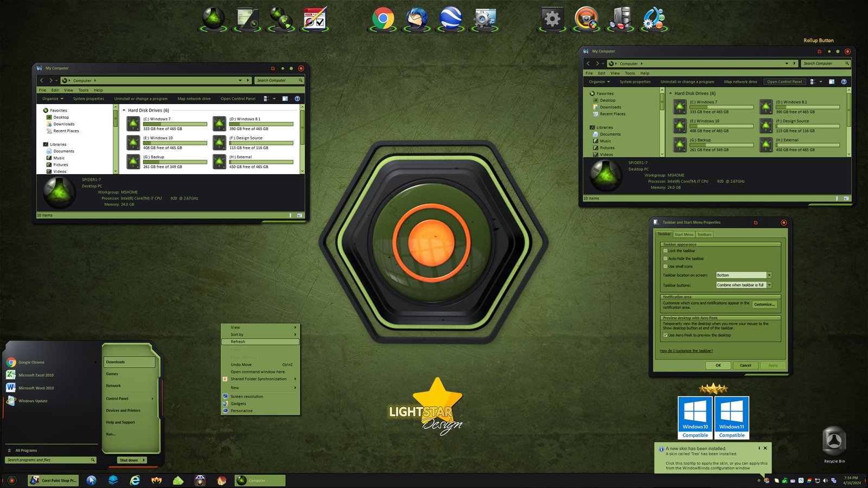Click preview pane icon in right My Computer toolbar
The height and width of the screenshot is (488, 868).
coord(831,82)
